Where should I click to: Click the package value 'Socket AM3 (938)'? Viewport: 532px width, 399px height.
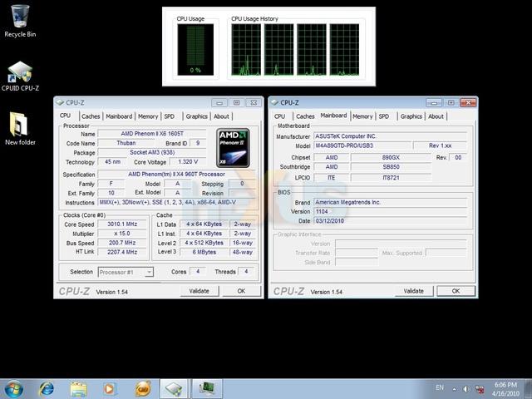pos(152,153)
